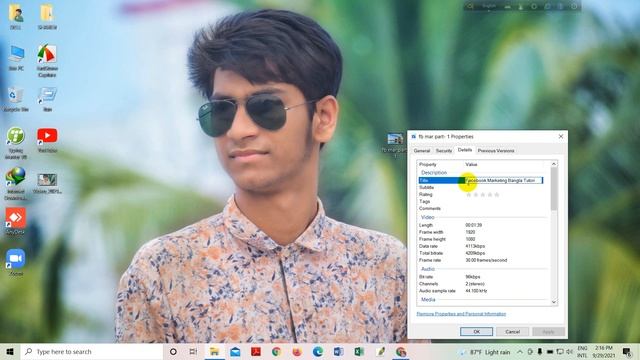Select the Subtitle property row

[483, 187]
